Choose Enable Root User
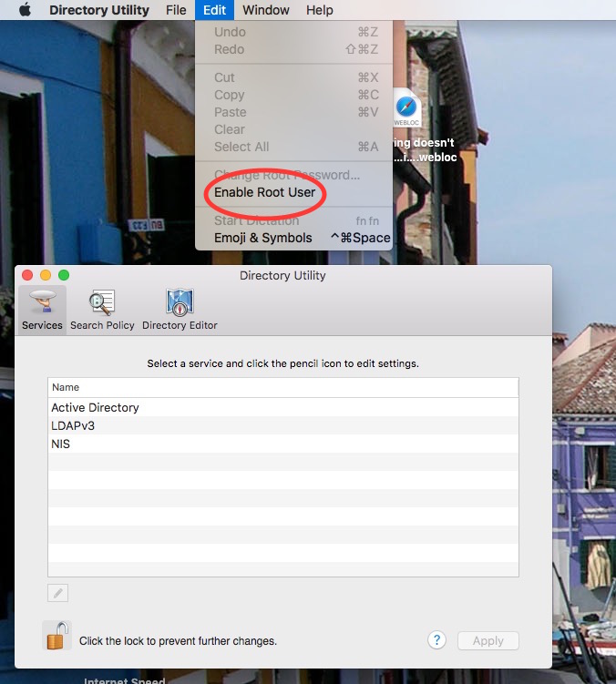Viewport: 616px width, 684px height. (293, 192)
